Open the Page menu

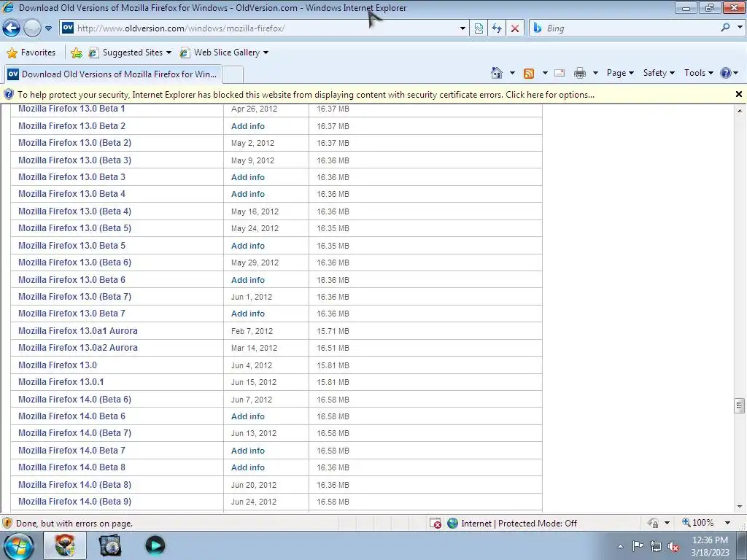tap(620, 73)
